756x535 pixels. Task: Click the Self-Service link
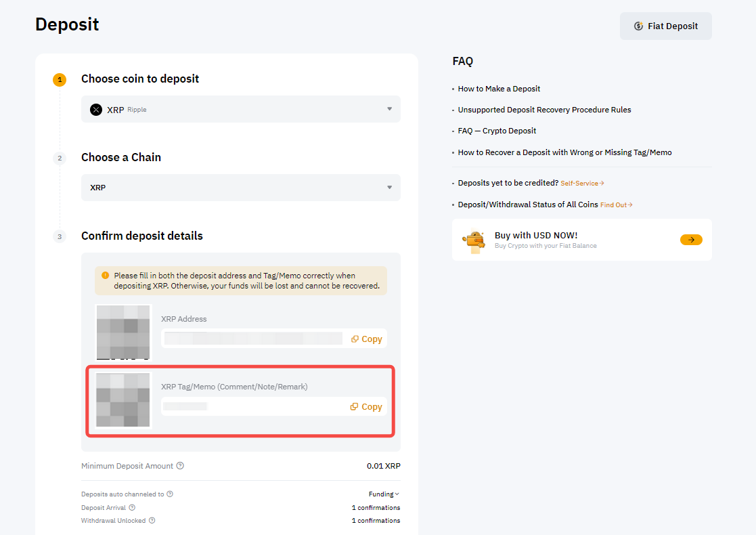coord(582,184)
